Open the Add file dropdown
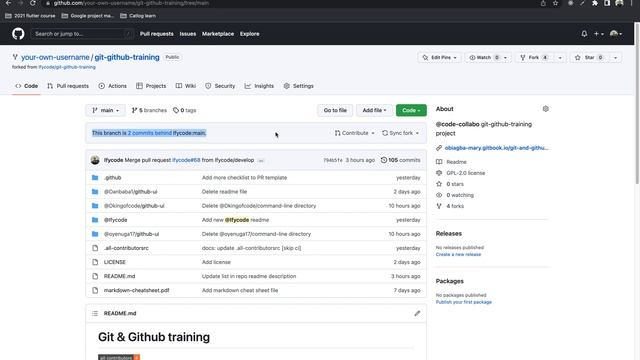The width and height of the screenshot is (640, 360). point(374,110)
